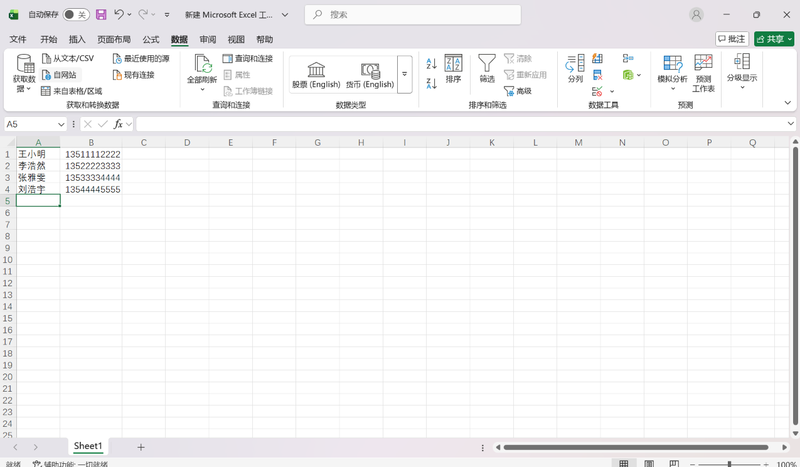The height and width of the screenshot is (467, 800).
Task: Select the Currencies (English) data type
Action: (x=370, y=75)
